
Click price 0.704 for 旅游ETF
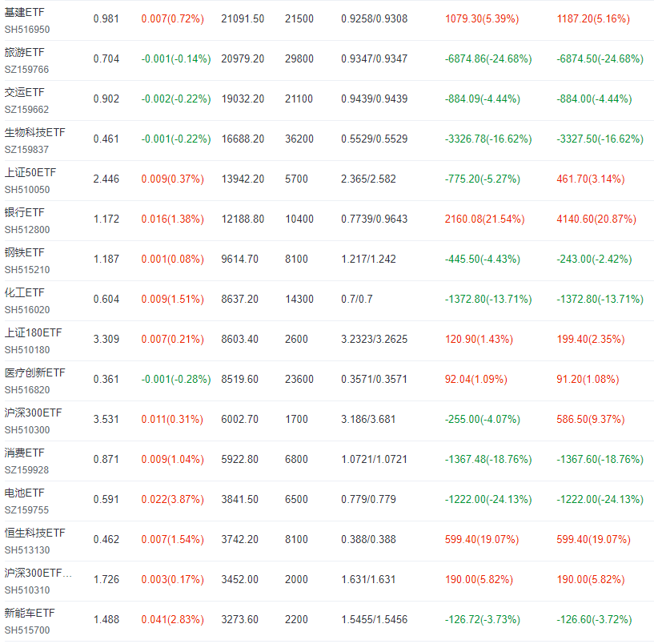click(106, 59)
